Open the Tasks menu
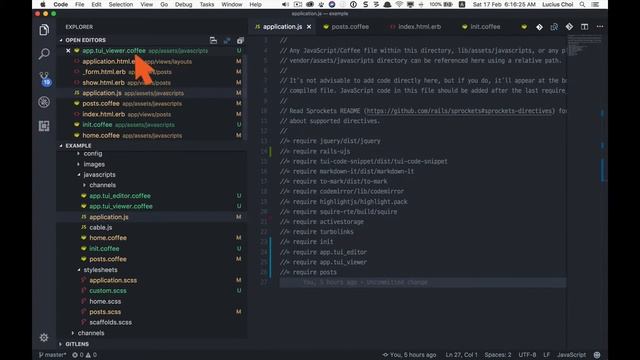 tap(207, 4)
